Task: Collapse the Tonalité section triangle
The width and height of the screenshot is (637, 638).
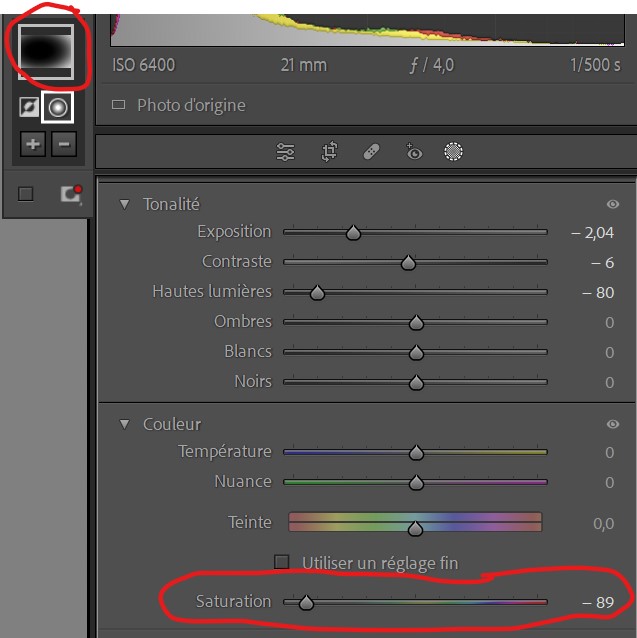Action: click(x=125, y=204)
